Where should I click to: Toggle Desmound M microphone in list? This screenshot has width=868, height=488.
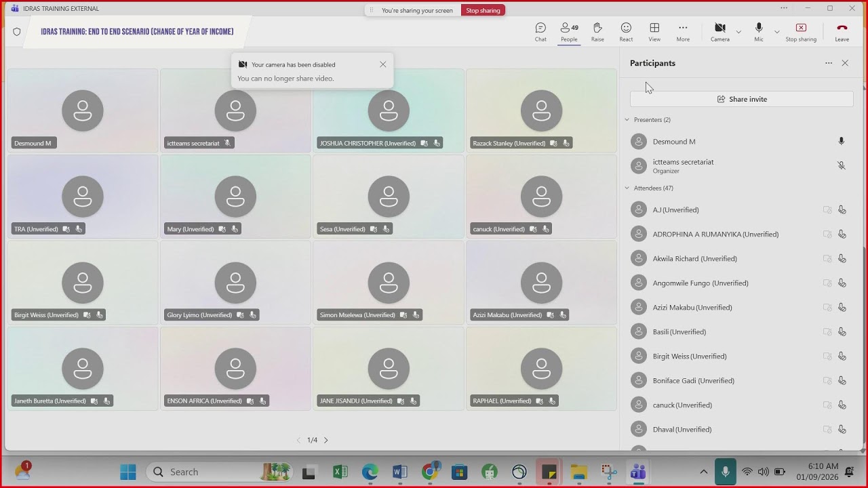pyautogui.click(x=842, y=142)
